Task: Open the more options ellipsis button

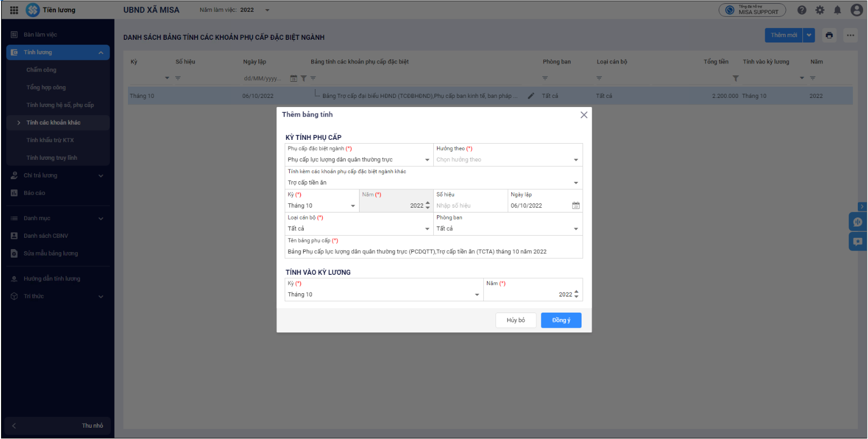Action: click(x=850, y=36)
